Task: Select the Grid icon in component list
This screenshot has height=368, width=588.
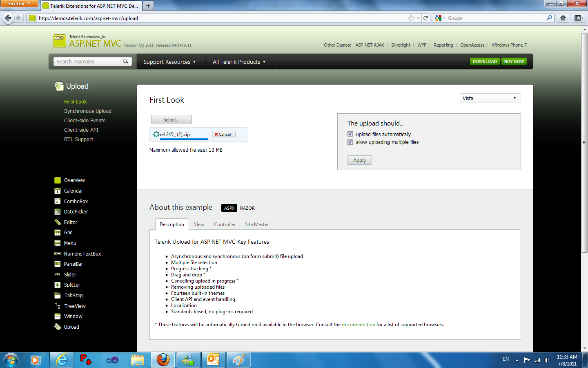Action: coord(58,233)
